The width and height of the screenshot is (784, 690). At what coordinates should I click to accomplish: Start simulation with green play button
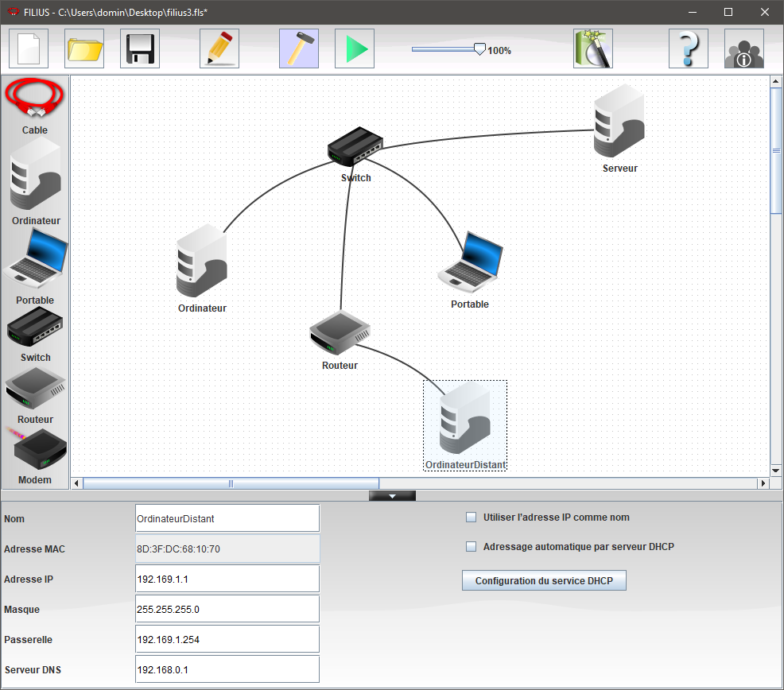(355, 48)
